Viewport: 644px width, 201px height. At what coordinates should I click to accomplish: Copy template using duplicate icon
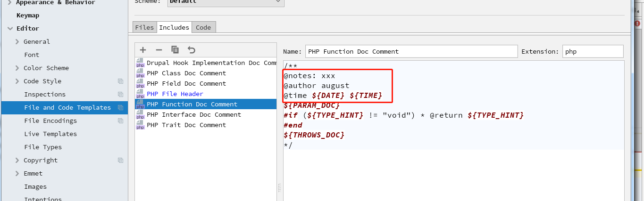(175, 49)
